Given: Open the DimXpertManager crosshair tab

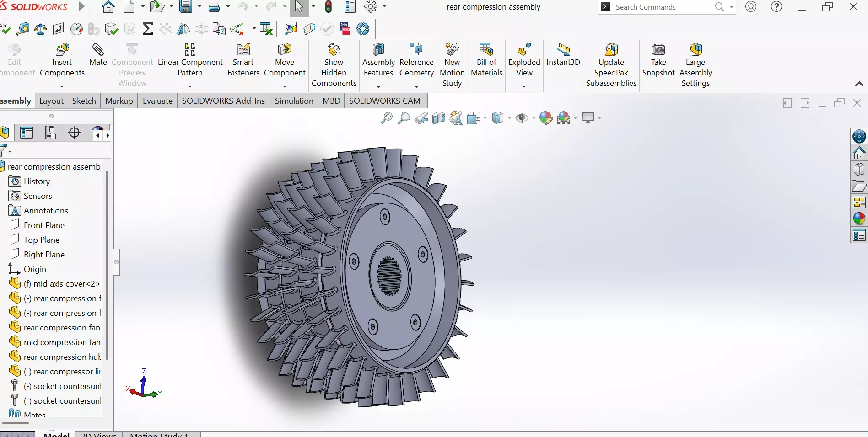Looking at the screenshot, I should point(74,133).
